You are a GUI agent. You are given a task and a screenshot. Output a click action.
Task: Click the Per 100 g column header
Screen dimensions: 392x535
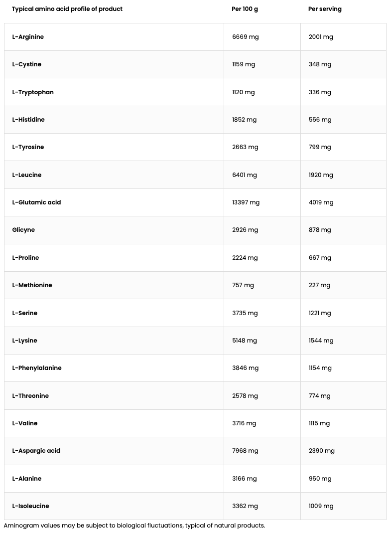tap(245, 9)
